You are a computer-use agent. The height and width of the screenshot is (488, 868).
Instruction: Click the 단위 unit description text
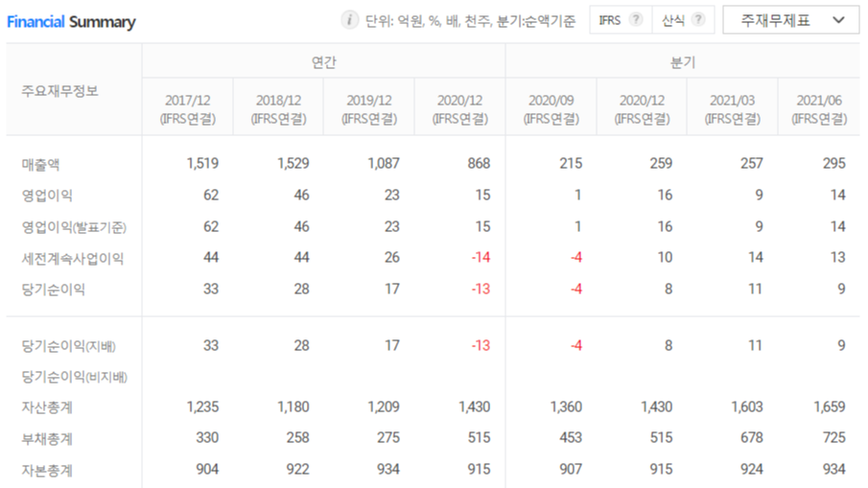click(470, 21)
